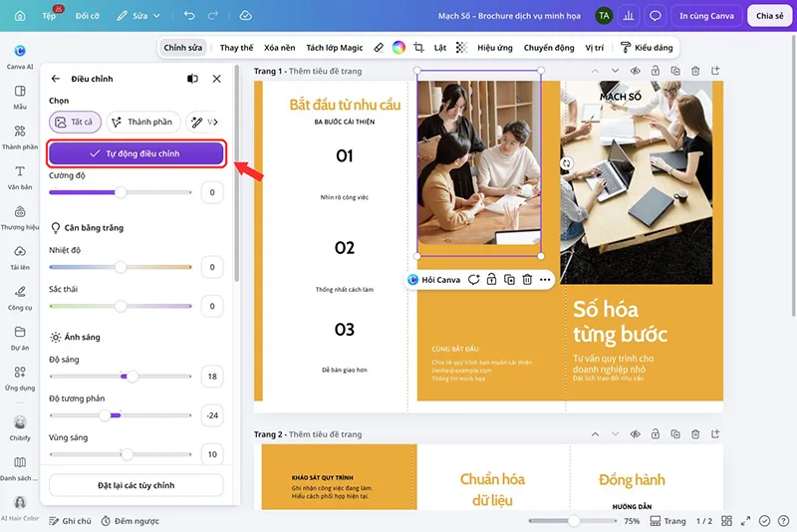Click Hỏi Canva on floating toolbar
Screen dimensions: 797x532
pos(434,280)
